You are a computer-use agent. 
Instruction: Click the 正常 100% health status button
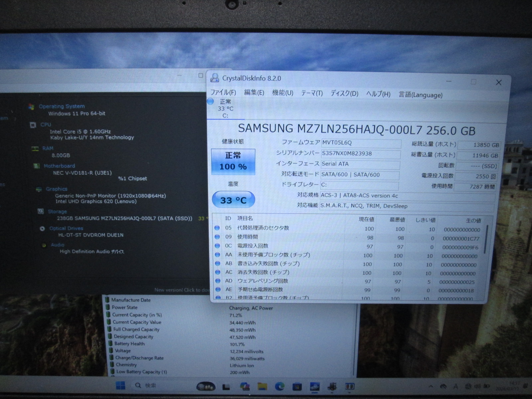tap(233, 162)
